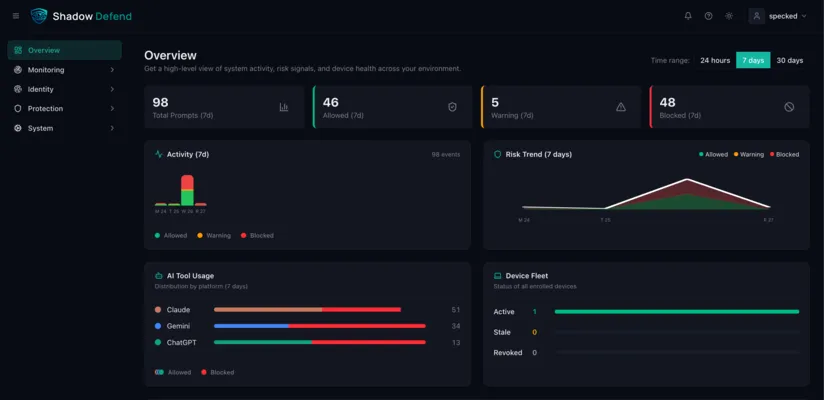Toggle Warning in Activity legend
The height and width of the screenshot is (400, 824).
214,235
